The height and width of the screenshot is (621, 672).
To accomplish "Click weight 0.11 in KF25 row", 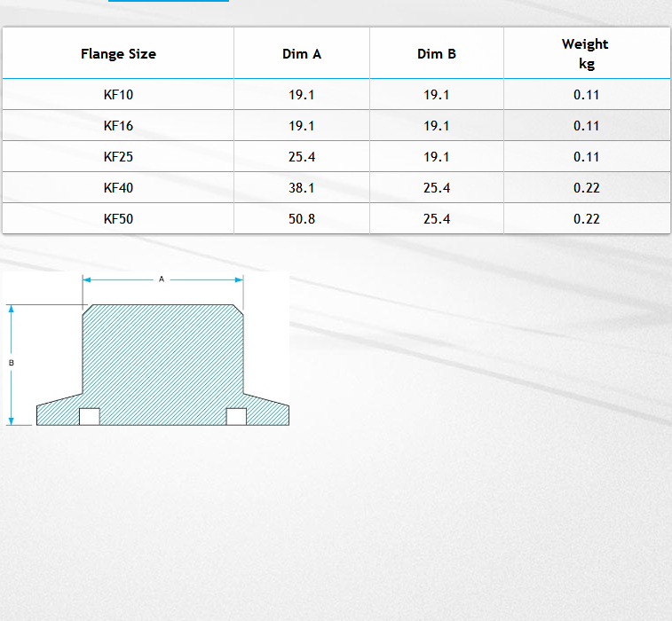I will click(x=587, y=156).
